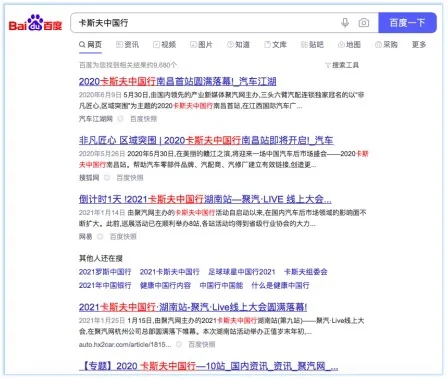Click the shield icon beside 汽车江湖网
The width and height of the screenshot is (448, 380).
point(120,119)
